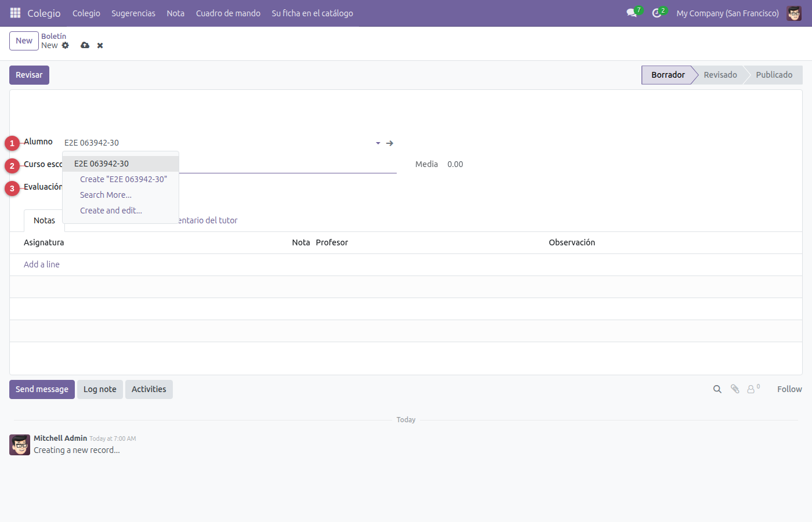Screen dimensions: 812x522
Task: Set status to Revisado
Action: tap(720, 75)
